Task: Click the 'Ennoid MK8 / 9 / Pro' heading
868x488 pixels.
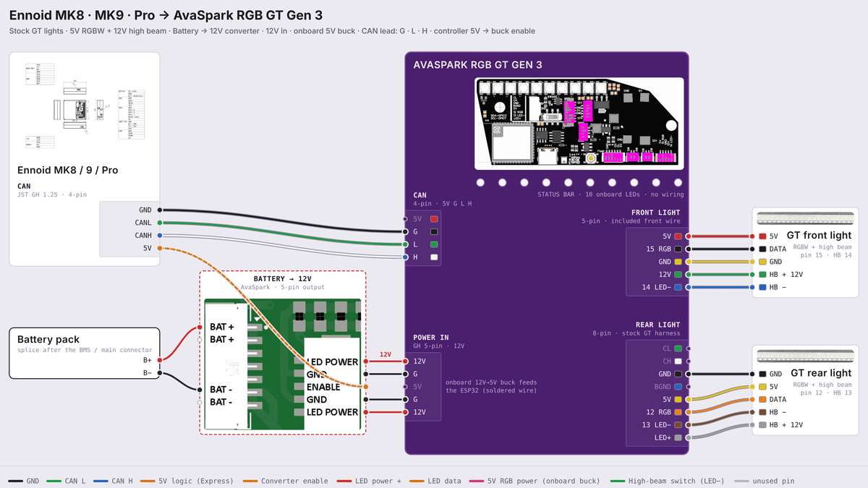Action: 67,171
